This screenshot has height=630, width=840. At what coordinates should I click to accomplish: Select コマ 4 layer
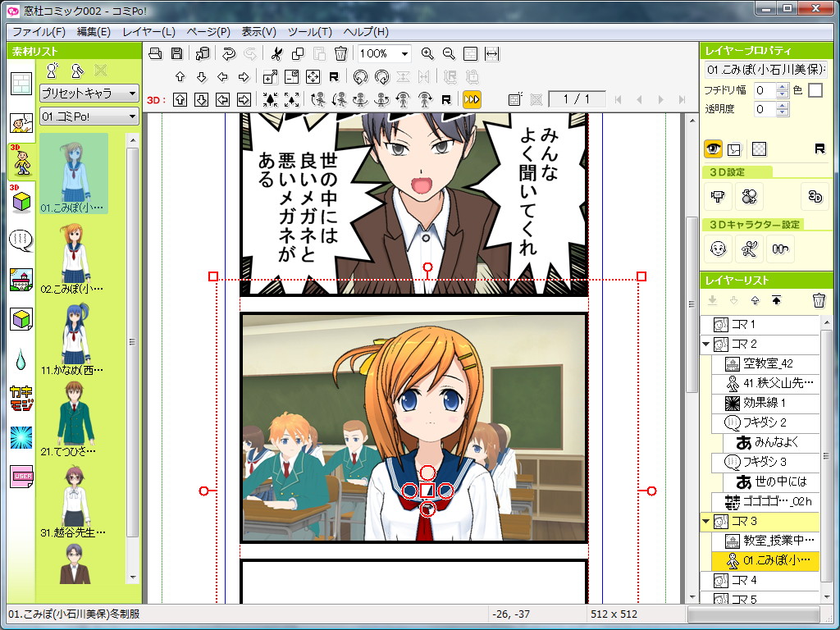(x=760, y=580)
